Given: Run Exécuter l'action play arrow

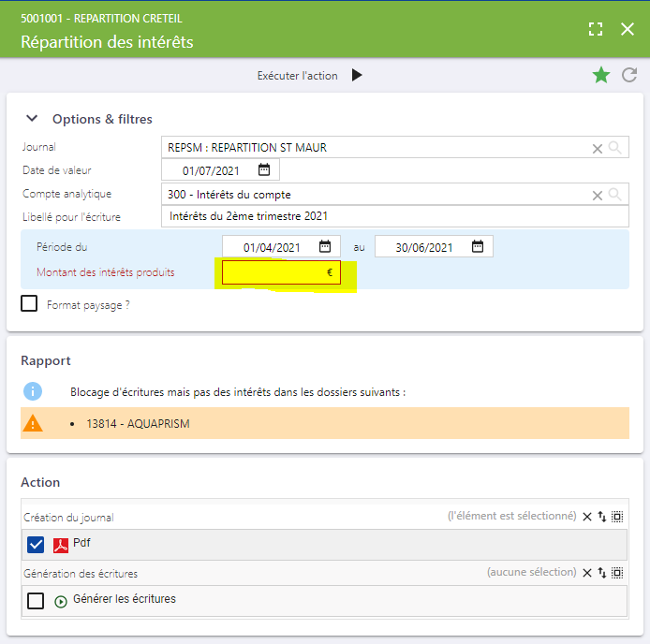Looking at the screenshot, I should [x=357, y=76].
